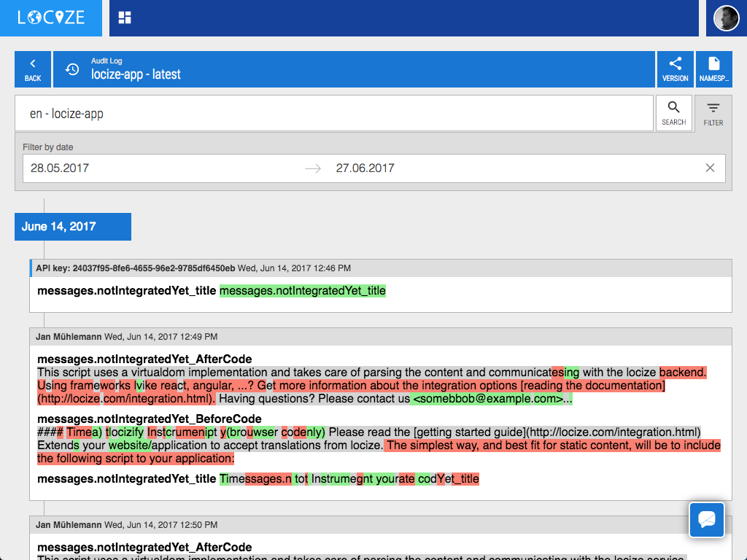The width and height of the screenshot is (747, 560).
Task: Select the June 14, 2017 date header
Action: tap(73, 227)
